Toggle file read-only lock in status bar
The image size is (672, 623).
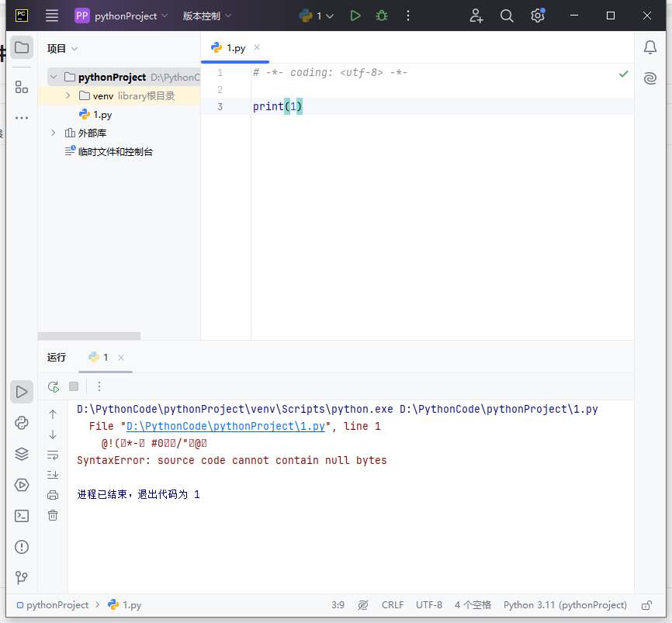point(646,605)
